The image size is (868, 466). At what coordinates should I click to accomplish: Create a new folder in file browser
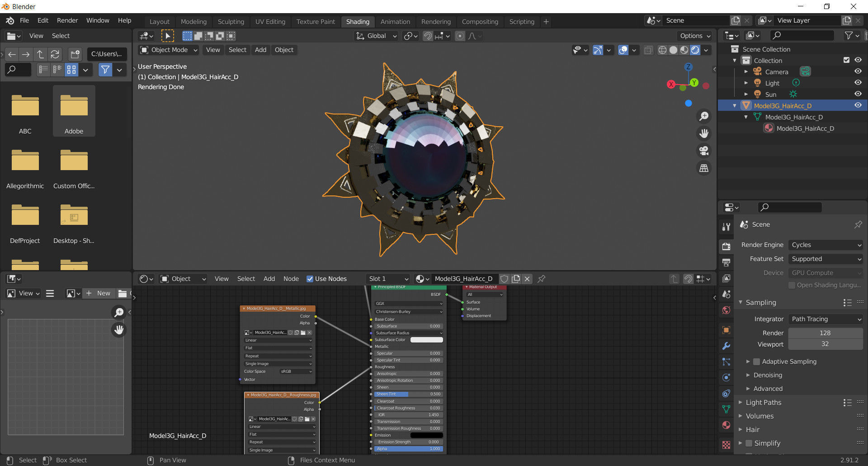click(75, 54)
